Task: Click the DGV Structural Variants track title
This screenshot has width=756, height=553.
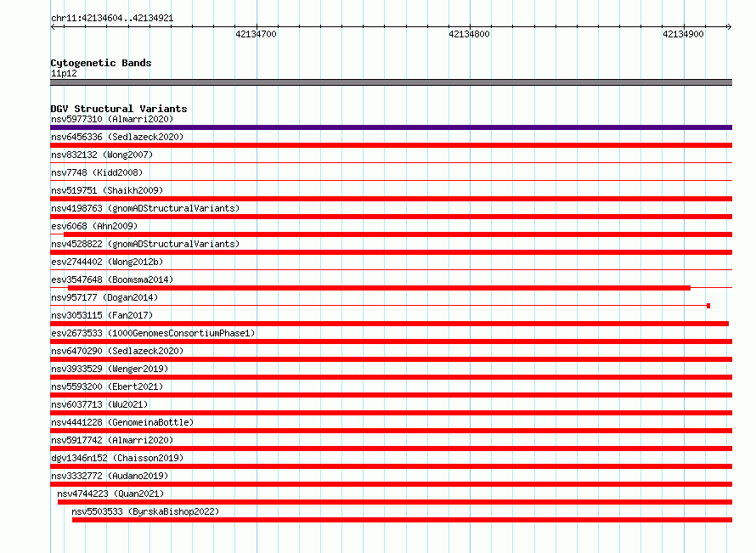Action: (119, 109)
